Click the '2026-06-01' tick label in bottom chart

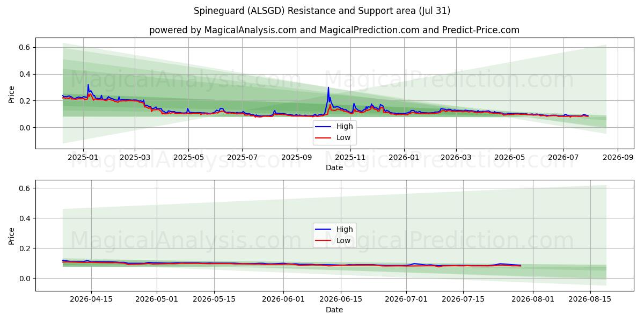[283, 299]
